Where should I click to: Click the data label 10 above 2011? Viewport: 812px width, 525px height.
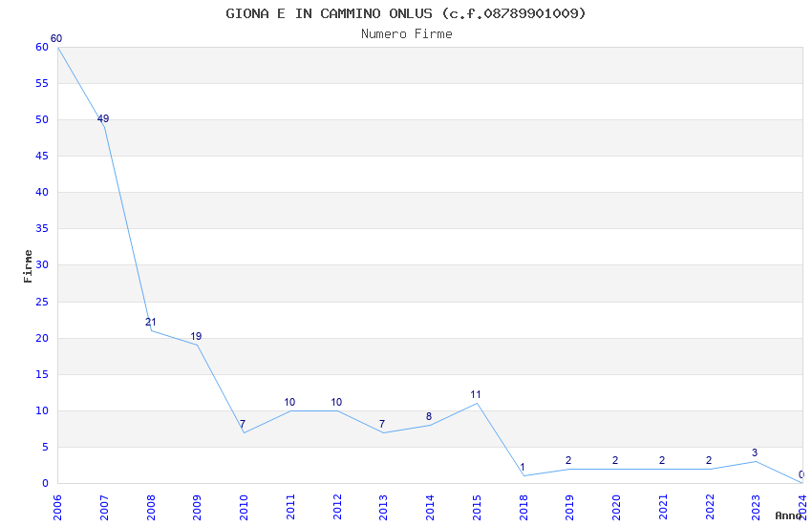click(x=289, y=403)
